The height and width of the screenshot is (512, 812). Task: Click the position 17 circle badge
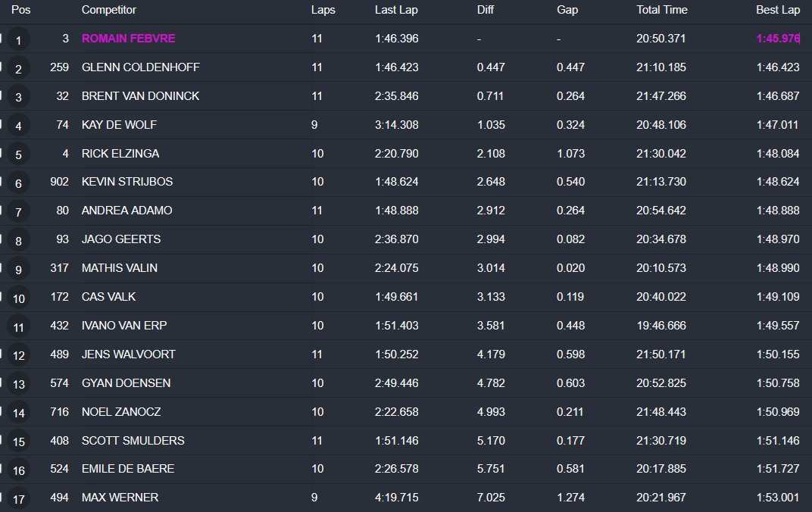[x=19, y=499]
